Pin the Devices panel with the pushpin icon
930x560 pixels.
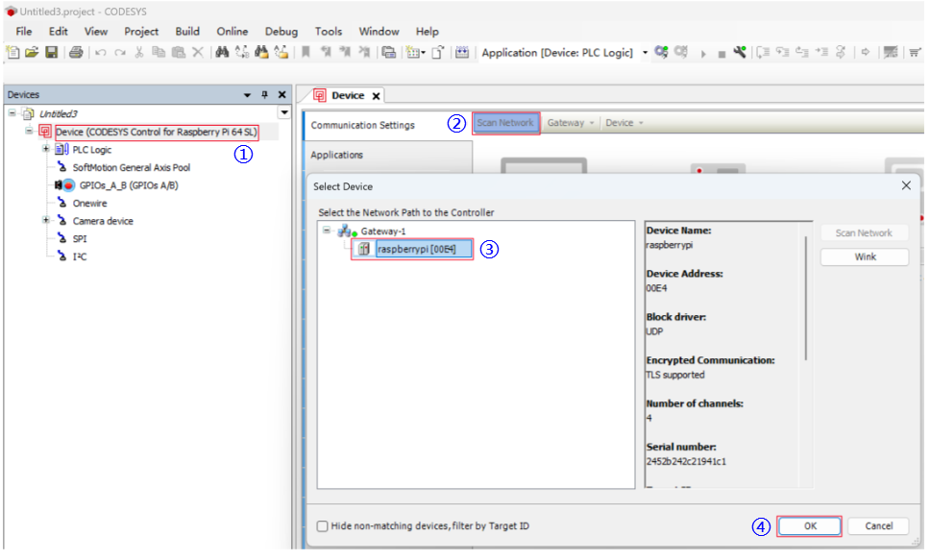point(265,95)
